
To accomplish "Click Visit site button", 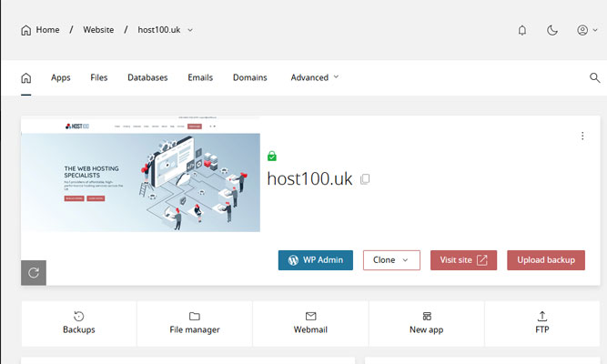I will 463,260.
